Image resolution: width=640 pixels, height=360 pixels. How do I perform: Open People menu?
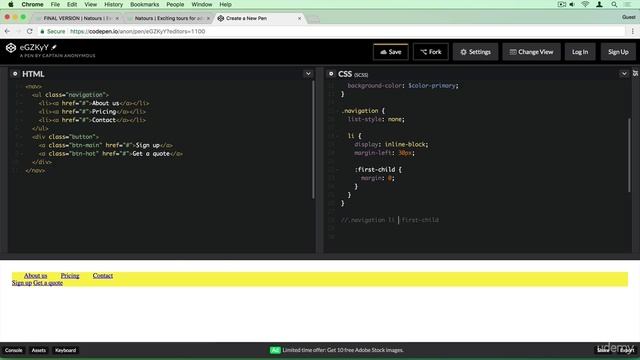point(175,4)
